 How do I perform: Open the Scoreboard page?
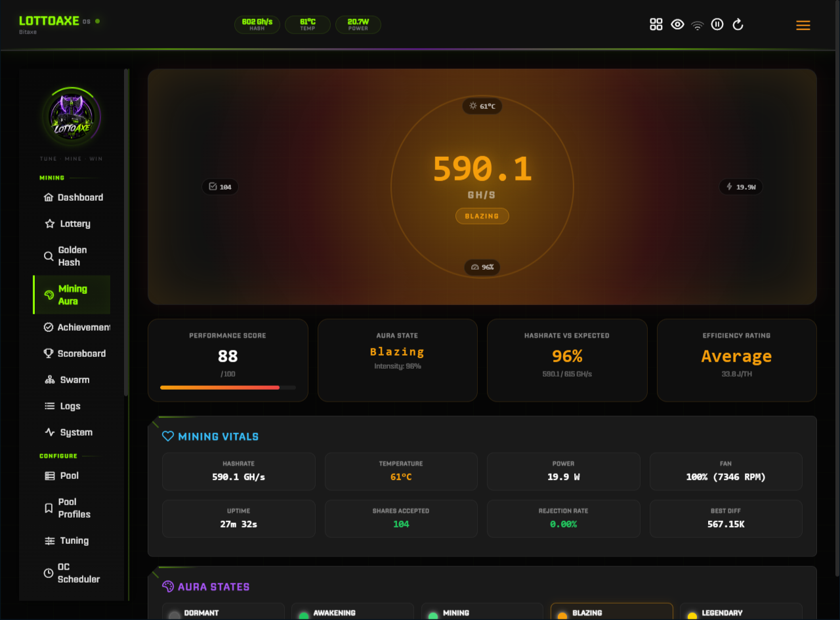coord(72,354)
